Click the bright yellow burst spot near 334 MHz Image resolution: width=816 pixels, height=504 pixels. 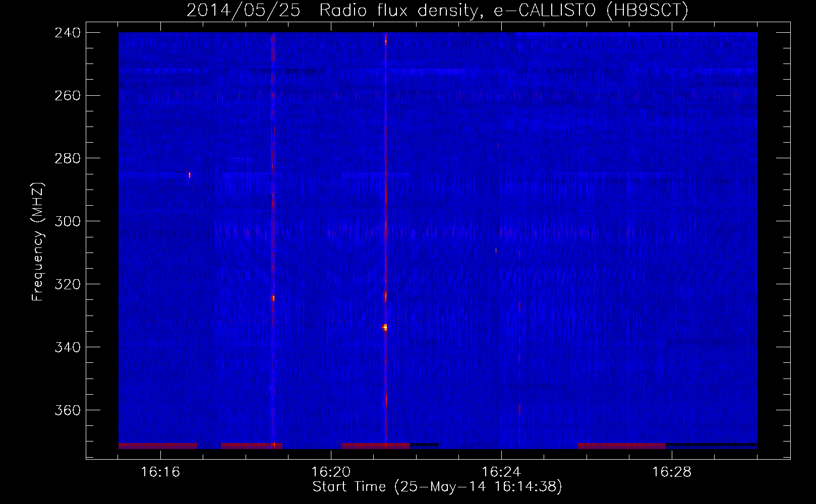pos(385,327)
